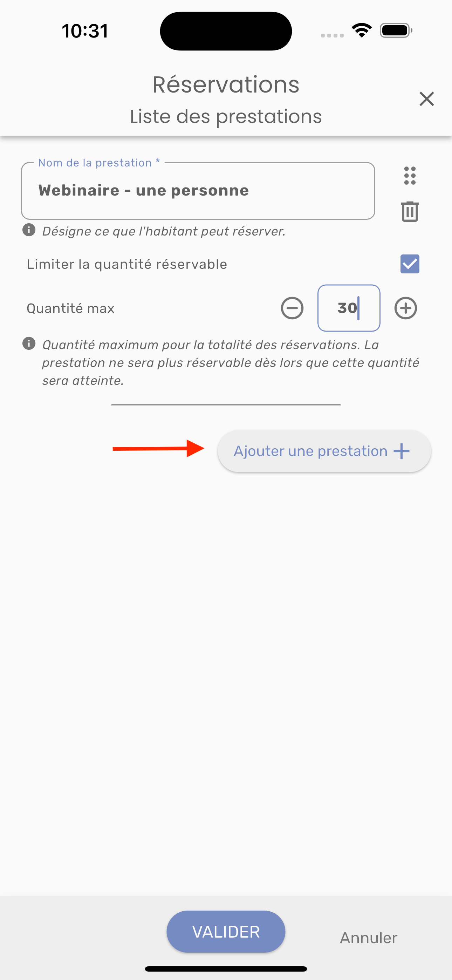Decrease Quantité max with the minus icon
The width and height of the screenshot is (452, 980).
292,308
